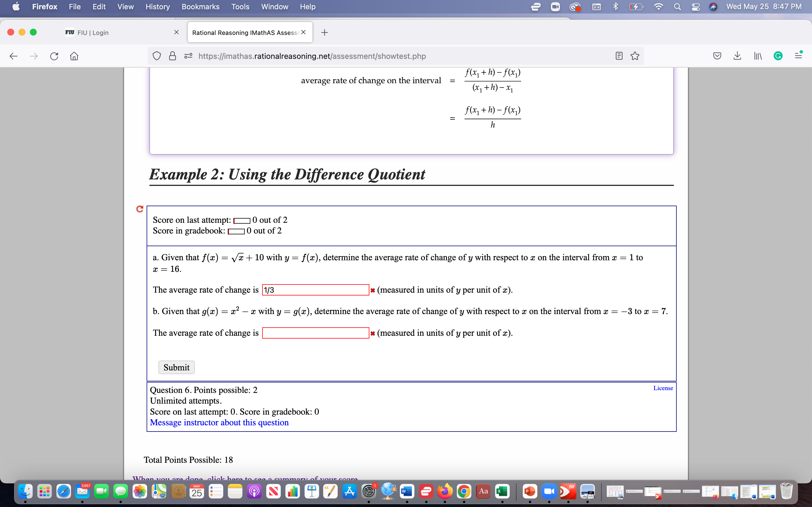Open the Grammarly extension icon
This screenshot has height=507, width=812.
click(778, 56)
